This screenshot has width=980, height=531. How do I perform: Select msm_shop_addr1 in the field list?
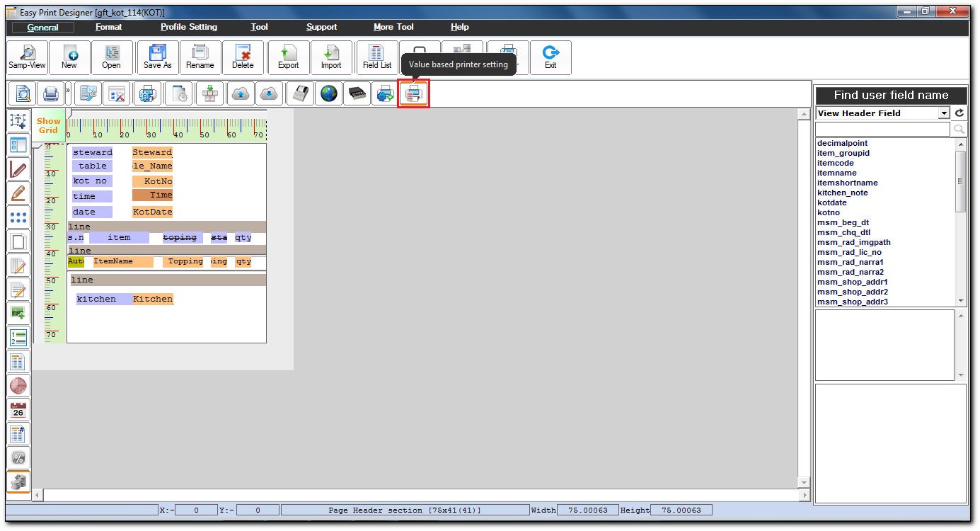click(x=852, y=282)
